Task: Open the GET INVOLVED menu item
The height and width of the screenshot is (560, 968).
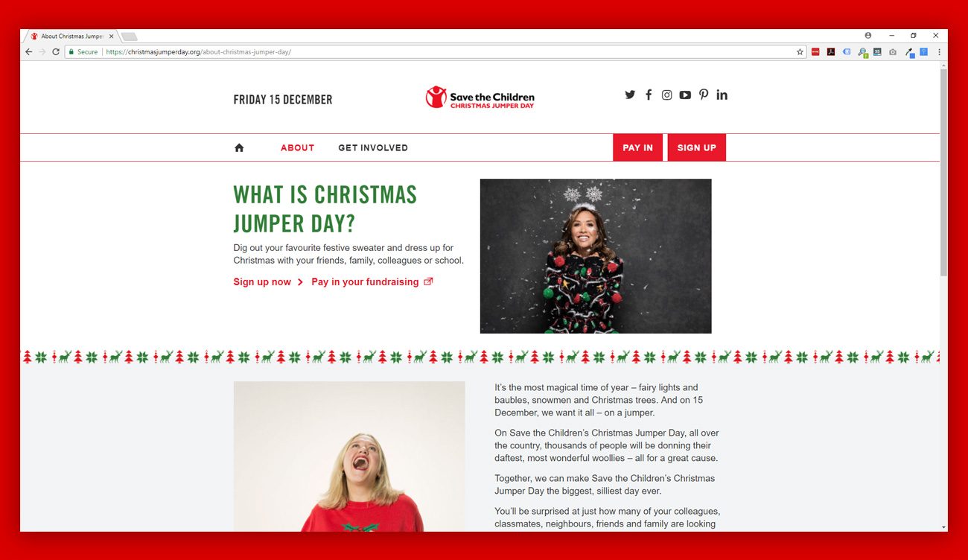Action: [373, 147]
